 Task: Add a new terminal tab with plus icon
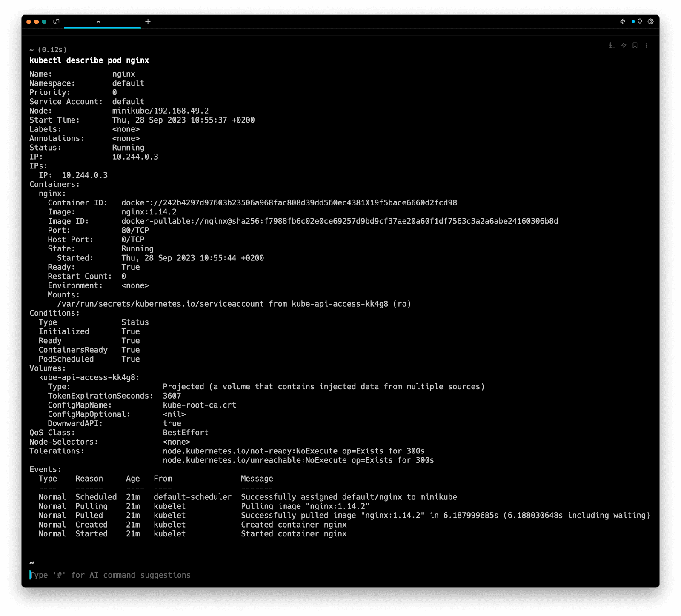148,22
